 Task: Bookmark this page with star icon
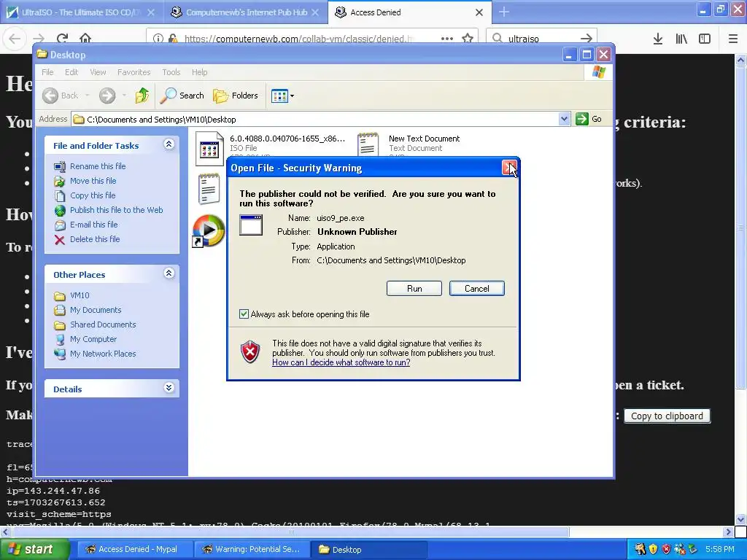468,39
